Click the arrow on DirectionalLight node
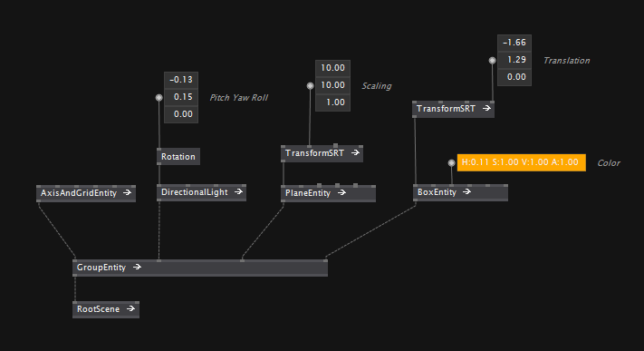Viewport: 644px width, 351px height. (238, 191)
